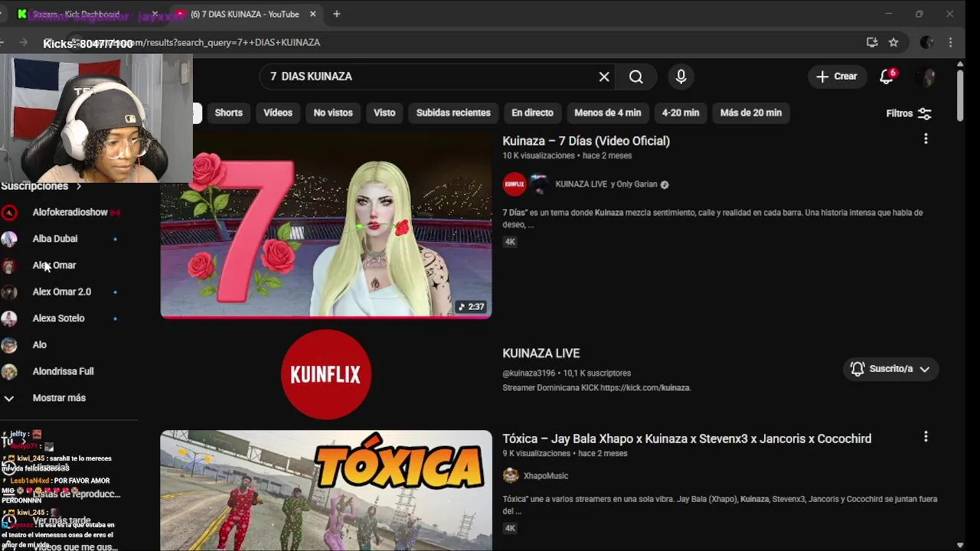Click the Chrome profile avatar in toolbar

[926, 42]
